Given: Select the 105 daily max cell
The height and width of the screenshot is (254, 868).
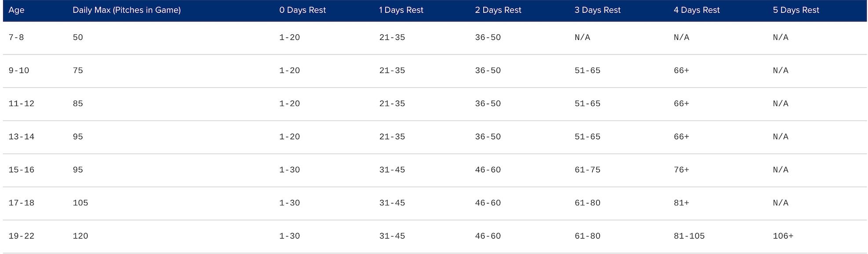Looking at the screenshot, I should pos(80,203).
